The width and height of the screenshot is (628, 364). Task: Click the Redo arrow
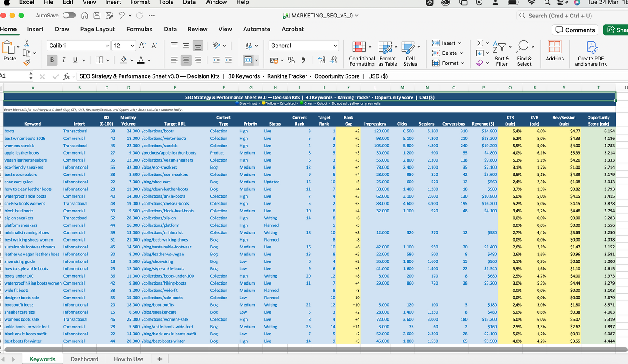tap(140, 15)
